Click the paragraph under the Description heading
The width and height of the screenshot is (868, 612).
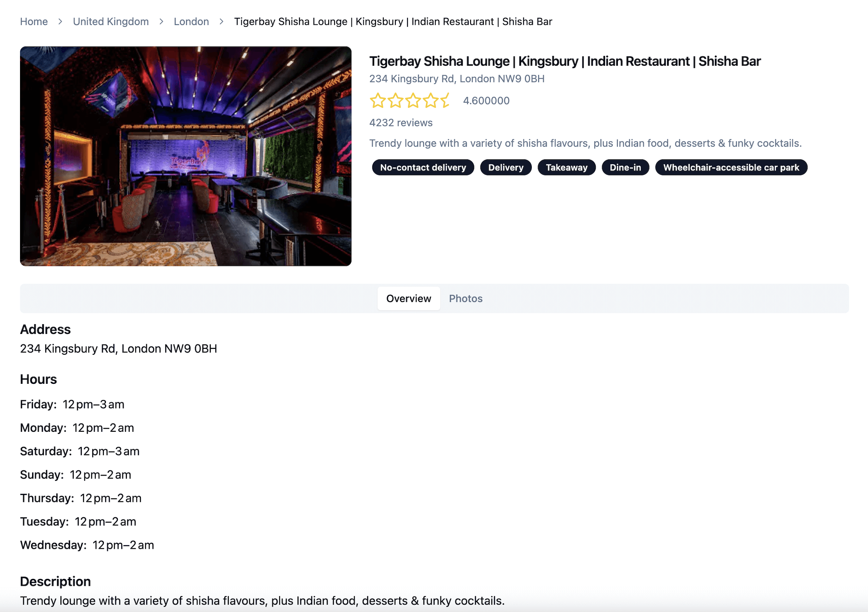tap(263, 601)
